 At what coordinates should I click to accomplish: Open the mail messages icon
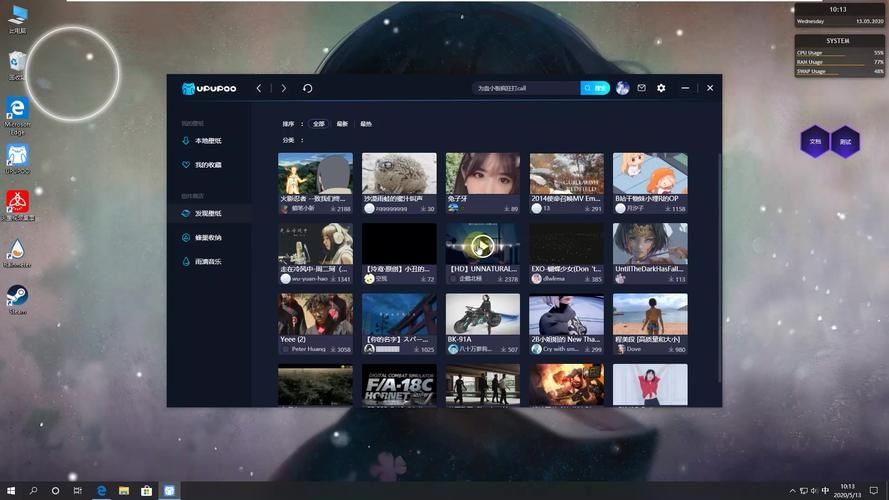pos(642,88)
